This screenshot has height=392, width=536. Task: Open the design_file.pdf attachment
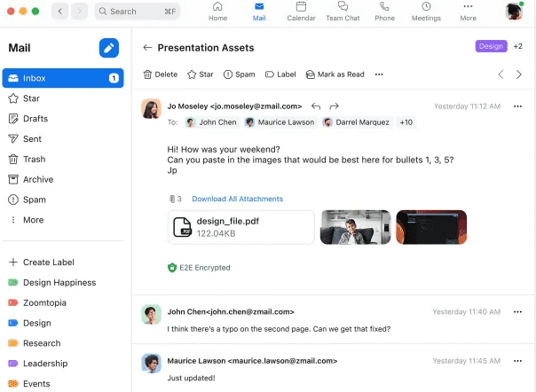click(x=241, y=227)
